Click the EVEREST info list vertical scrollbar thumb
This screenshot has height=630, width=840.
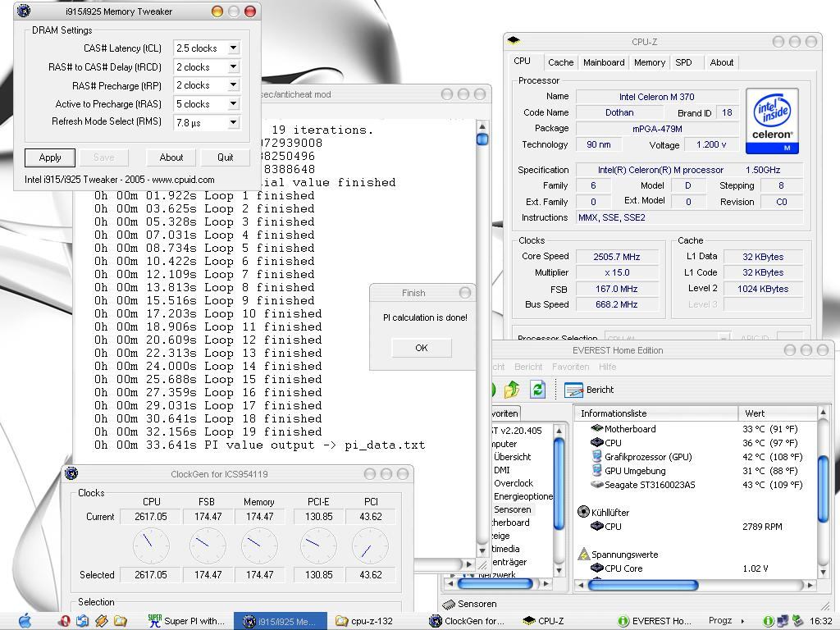tap(824, 487)
